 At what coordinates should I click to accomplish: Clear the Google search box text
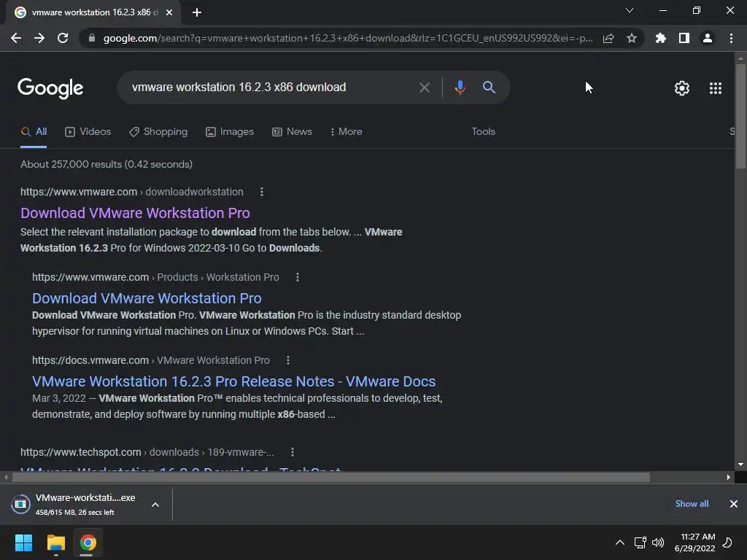coord(424,87)
